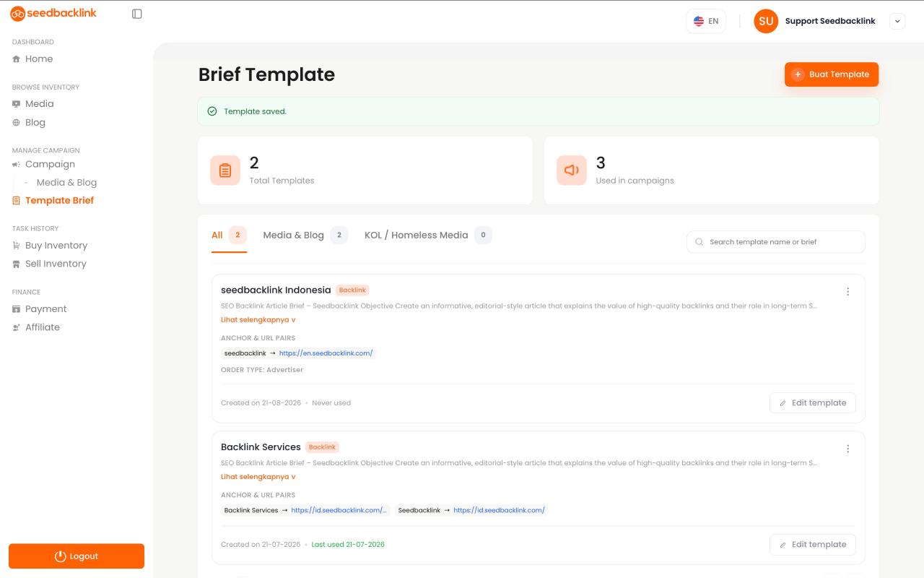Open Blog in the sidebar
This screenshot has height=578, width=924.
pos(35,123)
